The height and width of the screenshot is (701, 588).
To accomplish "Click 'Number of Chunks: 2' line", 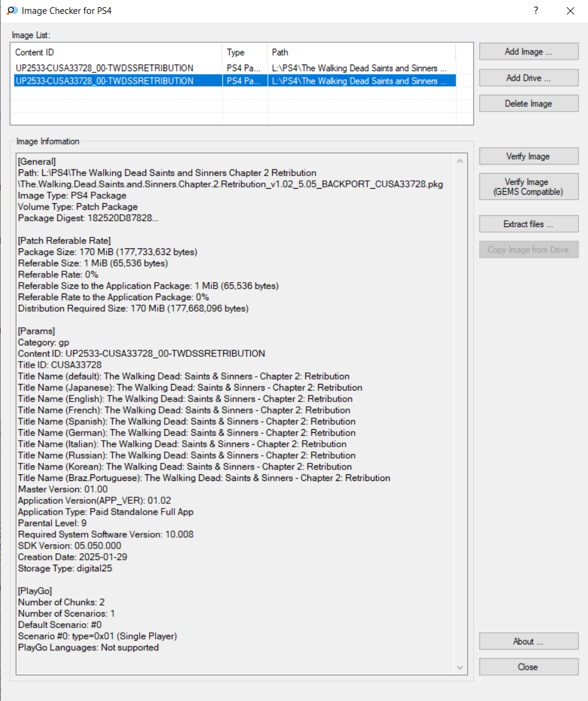I will point(62,602).
